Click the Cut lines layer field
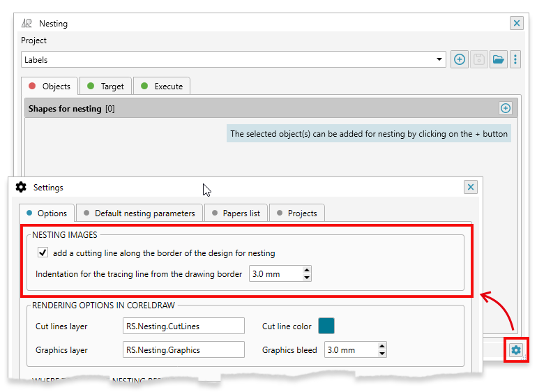 (183, 326)
